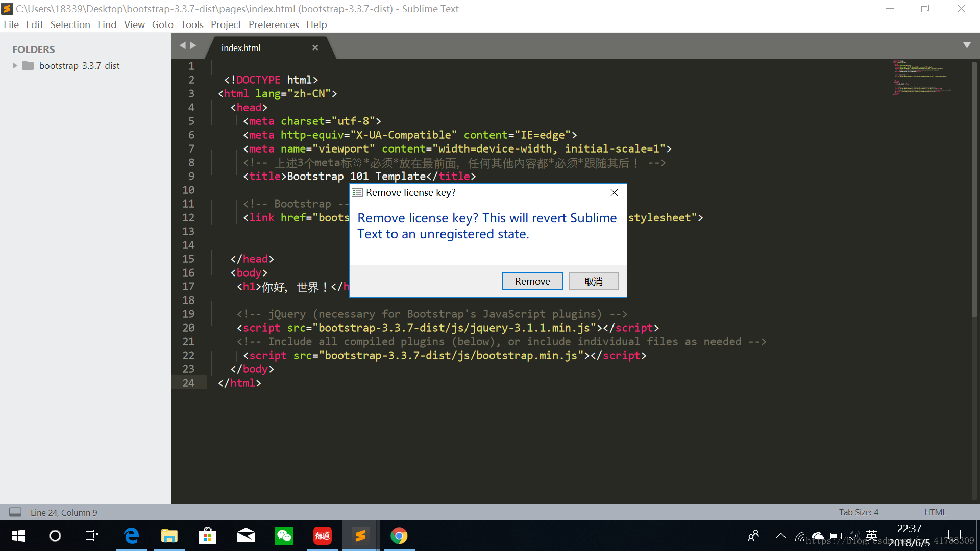This screenshot has height=551, width=980.
Task: Open Microsoft Store from taskbar
Action: pyautogui.click(x=207, y=536)
